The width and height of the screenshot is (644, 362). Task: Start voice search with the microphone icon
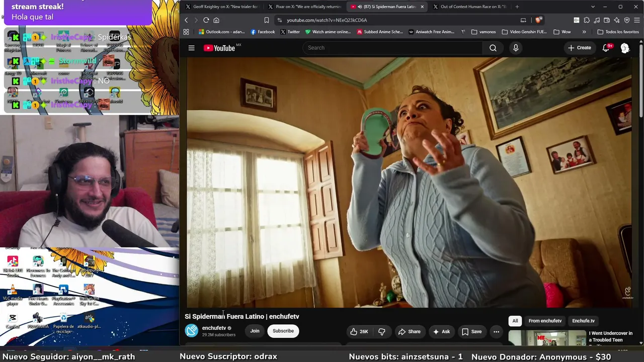(x=516, y=48)
